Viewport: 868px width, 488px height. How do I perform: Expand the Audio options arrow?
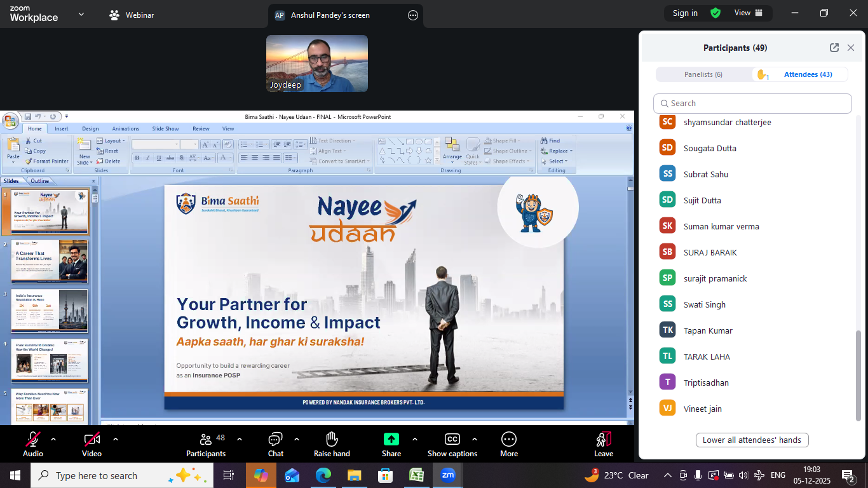[53, 439]
